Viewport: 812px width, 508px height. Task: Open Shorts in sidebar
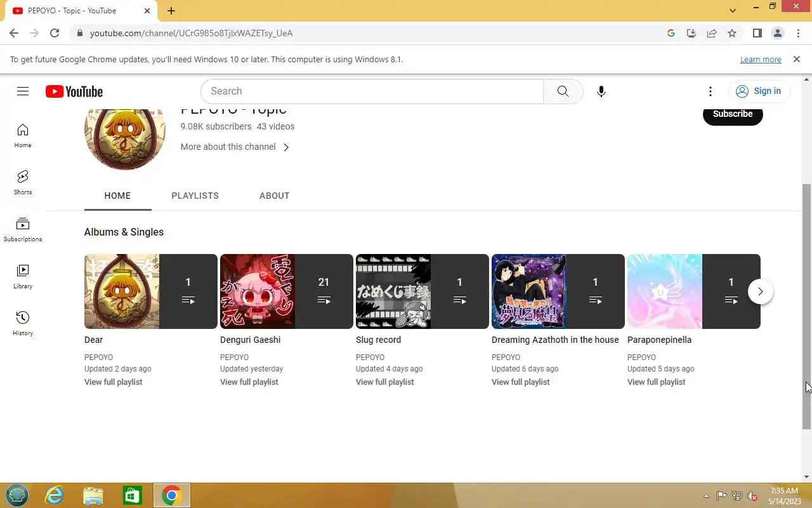tap(23, 183)
